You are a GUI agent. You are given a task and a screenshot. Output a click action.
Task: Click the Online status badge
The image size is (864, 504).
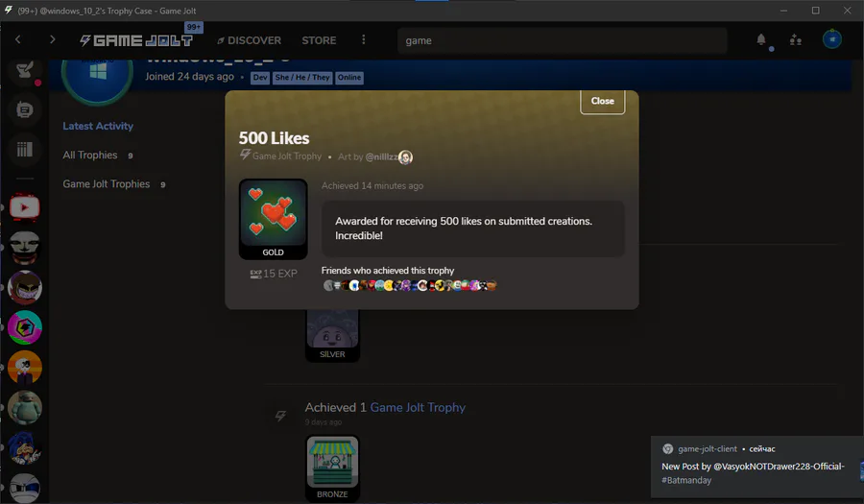click(349, 78)
